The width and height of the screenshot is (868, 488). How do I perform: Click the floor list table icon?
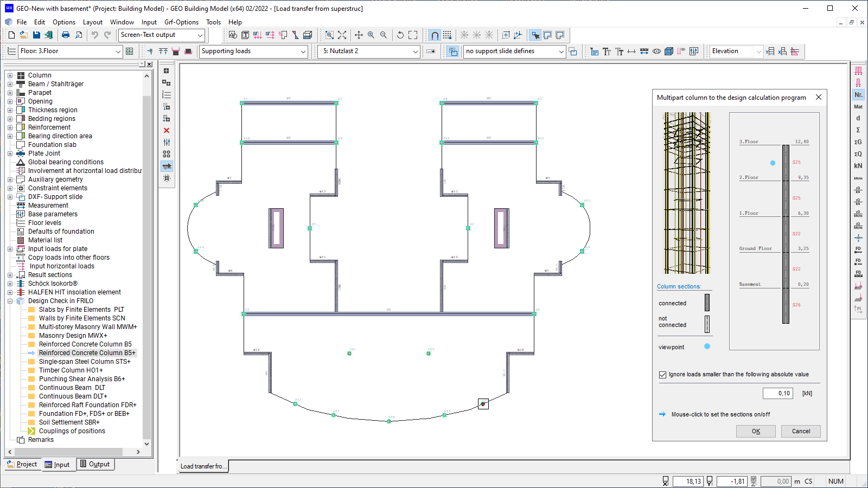point(129,52)
